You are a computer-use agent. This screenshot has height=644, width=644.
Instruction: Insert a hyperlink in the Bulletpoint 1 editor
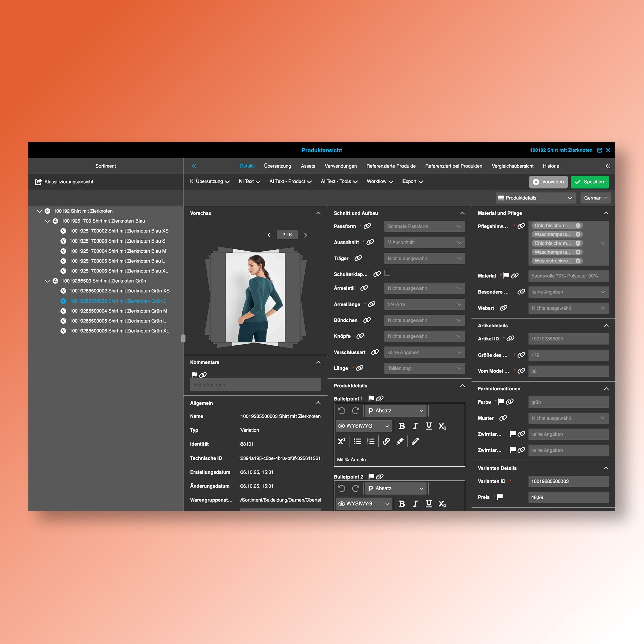point(386,441)
